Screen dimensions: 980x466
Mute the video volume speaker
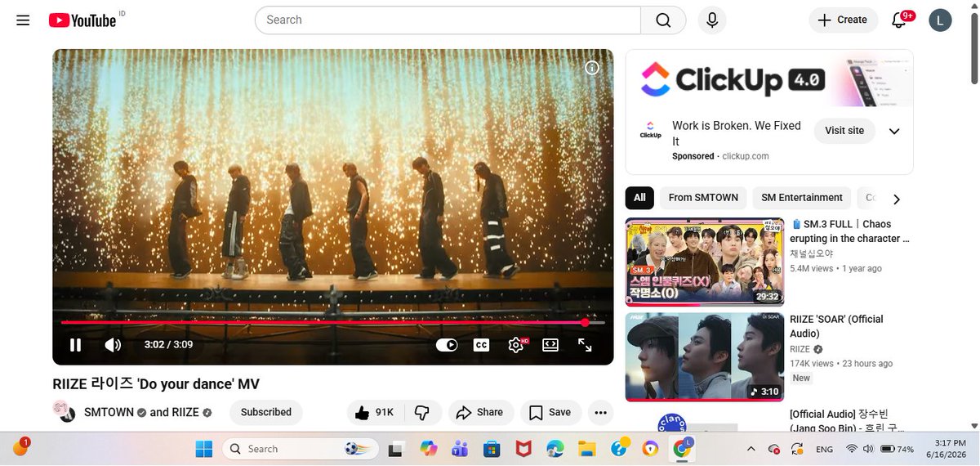[113, 345]
